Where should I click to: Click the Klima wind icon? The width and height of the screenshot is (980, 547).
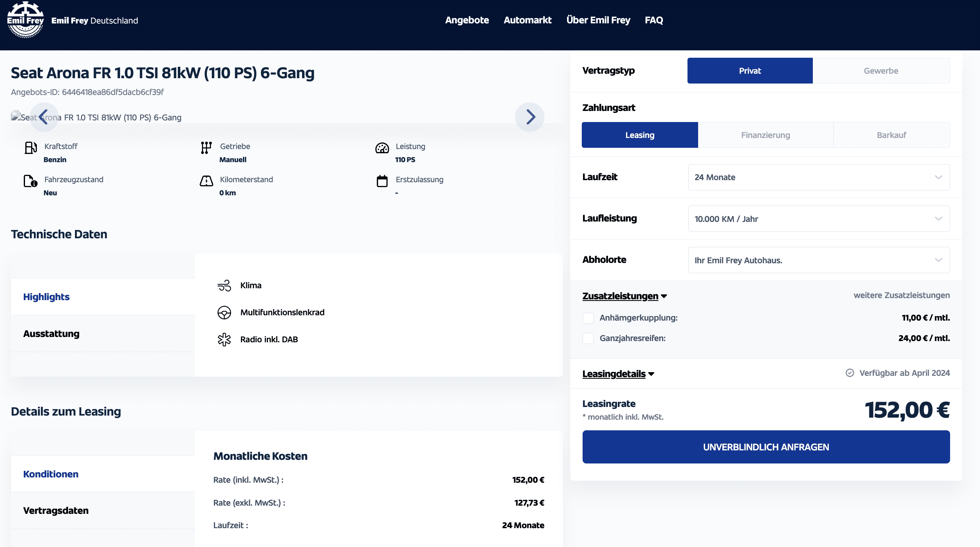point(224,285)
